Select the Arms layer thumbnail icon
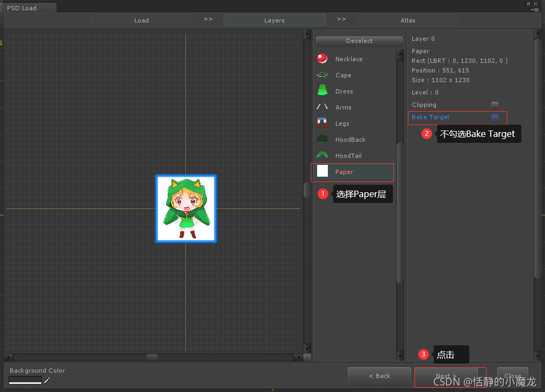 (x=322, y=107)
